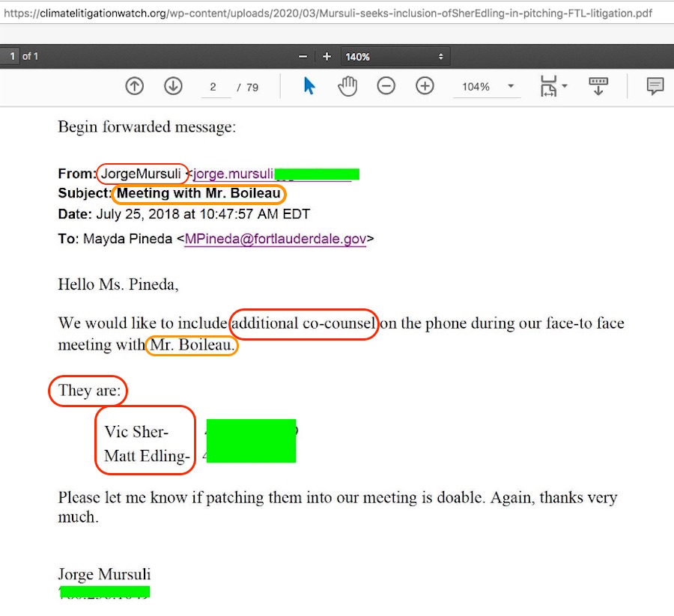Click the minus button in dark toolbar
Screen dimensions: 674x616
(x=303, y=57)
